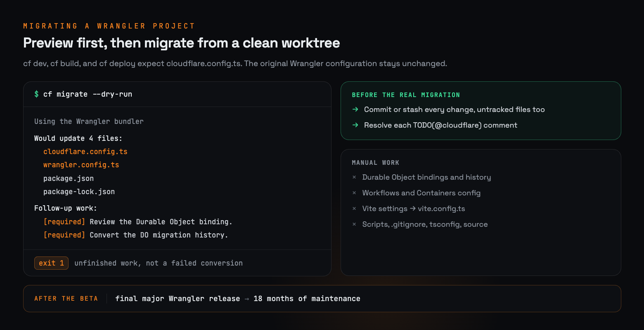Click '[required]' tag before 'Review the Durable Object binding'
The width and height of the screenshot is (644, 330).
[x=64, y=222]
